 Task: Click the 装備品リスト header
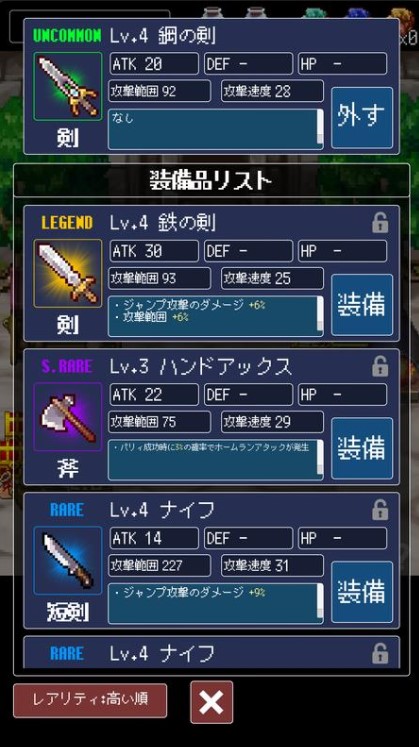[x=211, y=181]
